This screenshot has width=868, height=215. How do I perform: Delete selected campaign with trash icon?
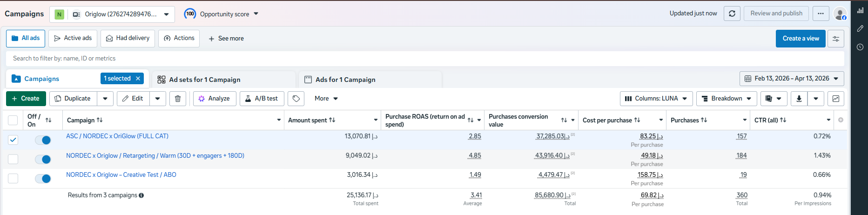178,99
